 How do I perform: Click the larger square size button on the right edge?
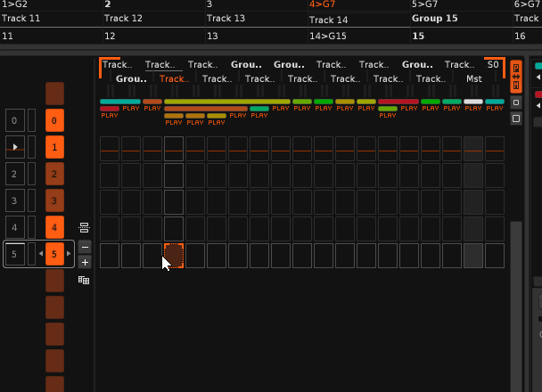pos(516,118)
